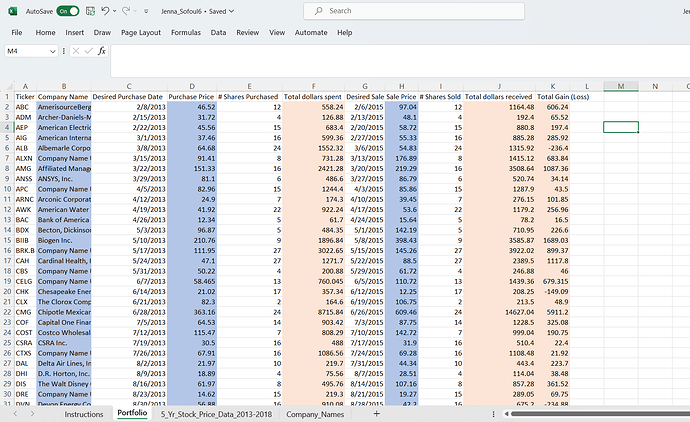Open the Undo history dropdown arrow
The width and height of the screenshot is (690, 422).
coord(114,11)
